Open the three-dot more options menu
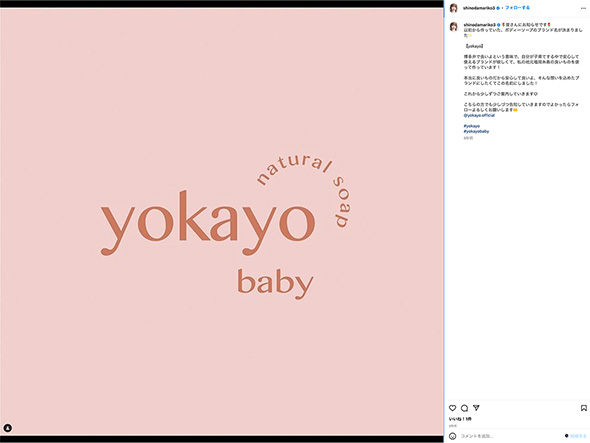 (583, 8)
